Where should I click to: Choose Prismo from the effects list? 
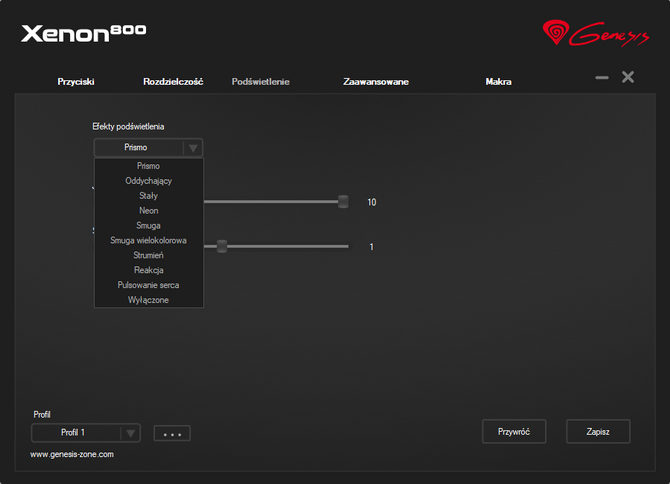[x=148, y=166]
